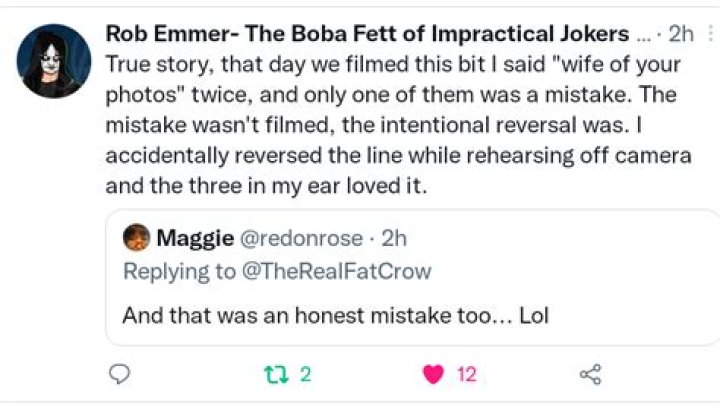The height and width of the screenshot is (407, 720).
Task: Click the 2h timestamp on main tweet
Action: pos(682,32)
